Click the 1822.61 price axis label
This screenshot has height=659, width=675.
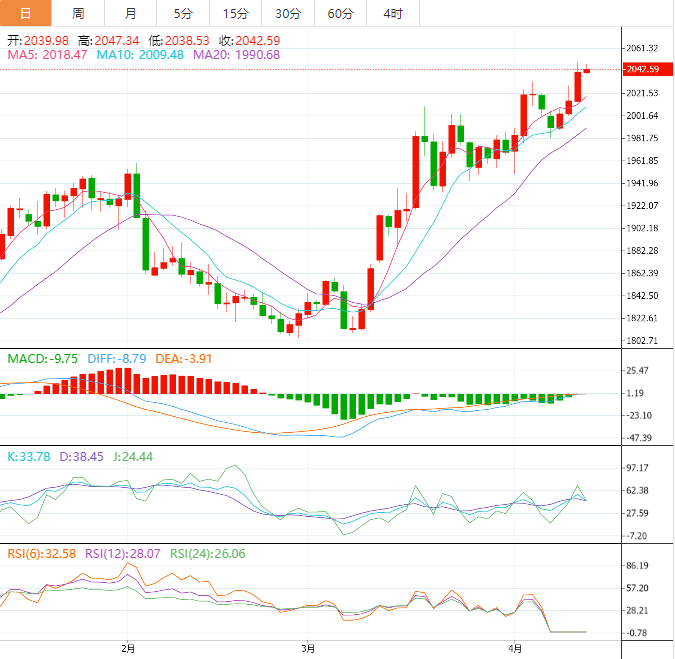(x=642, y=318)
